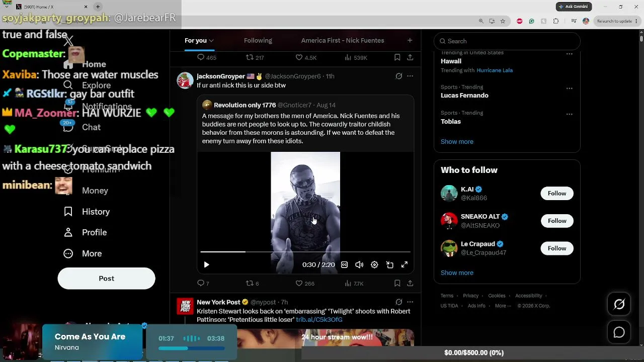Screen dimensions: 644x362
Task: Share the post with 539K views
Action: tap(410, 58)
